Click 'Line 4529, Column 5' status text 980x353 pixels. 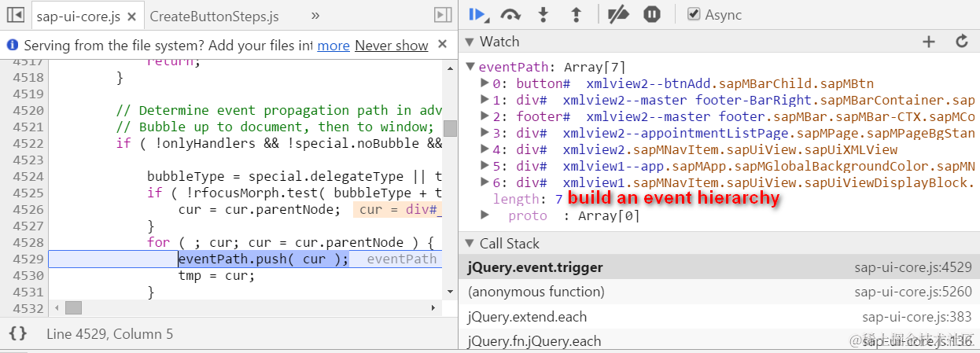click(109, 334)
